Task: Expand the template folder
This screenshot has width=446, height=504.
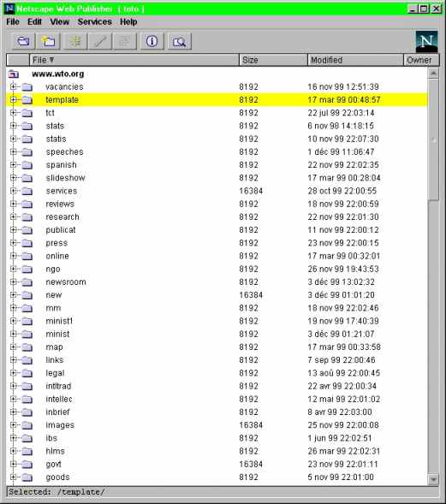Action: click(13, 99)
